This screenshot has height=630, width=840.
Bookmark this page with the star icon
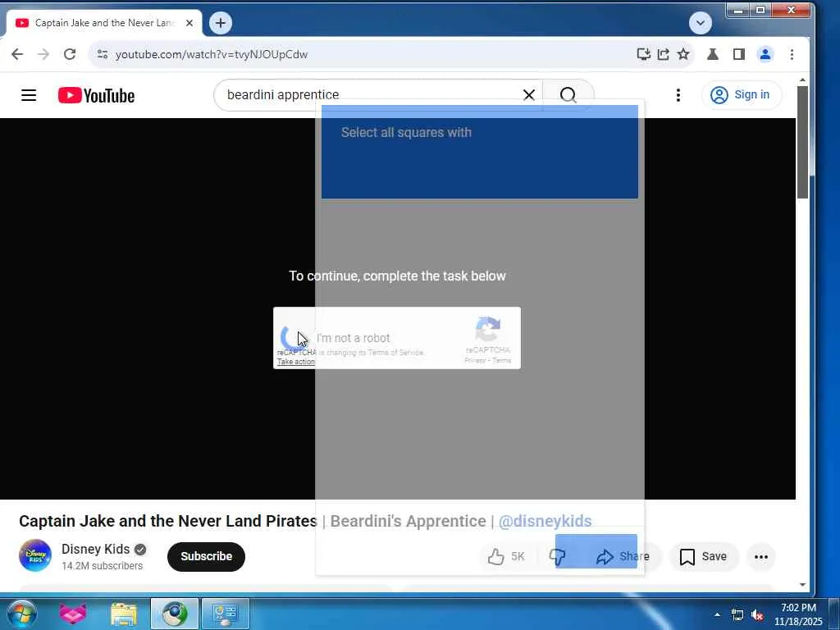(x=683, y=54)
